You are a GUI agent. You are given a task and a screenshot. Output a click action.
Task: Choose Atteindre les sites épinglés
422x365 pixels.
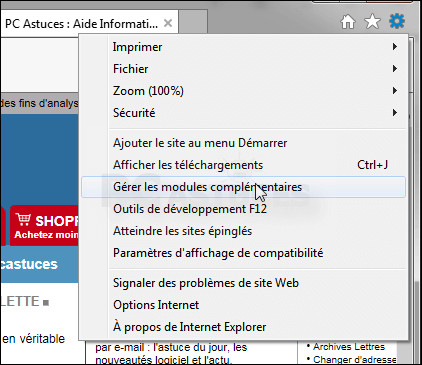pos(243,231)
